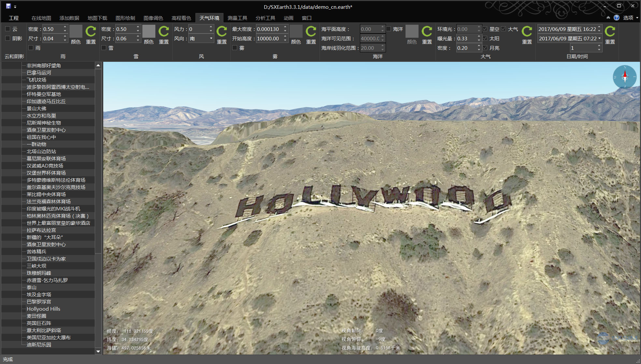Adjust fog 最大密度 spinner
641x364 pixels.
pyautogui.click(x=285, y=29)
